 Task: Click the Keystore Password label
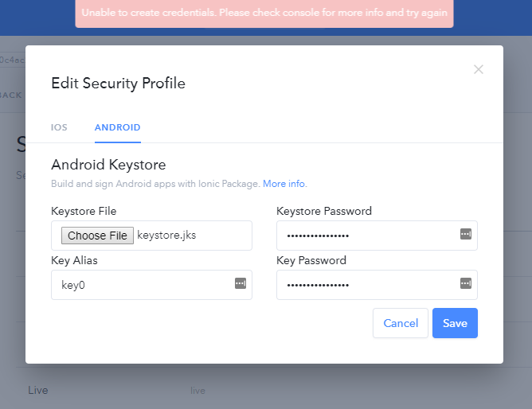324,211
